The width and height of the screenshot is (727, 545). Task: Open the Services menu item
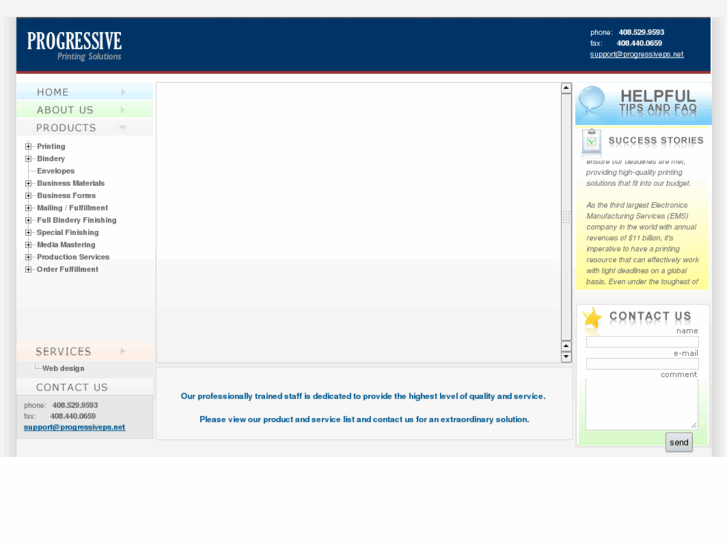point(85,351)
